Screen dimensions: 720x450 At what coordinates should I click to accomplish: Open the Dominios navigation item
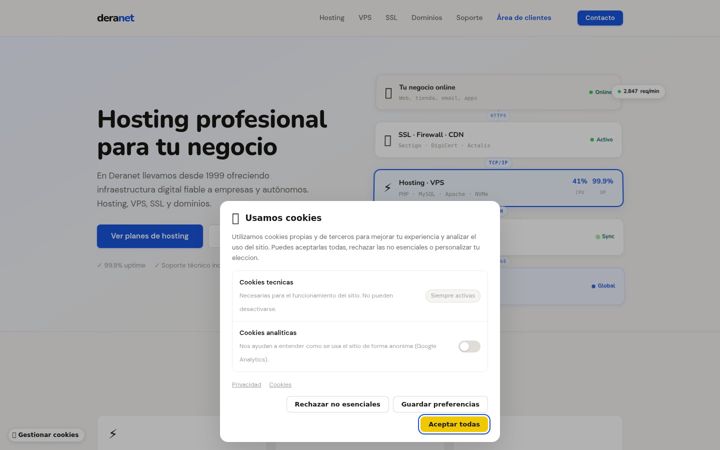tap(427, 18)
